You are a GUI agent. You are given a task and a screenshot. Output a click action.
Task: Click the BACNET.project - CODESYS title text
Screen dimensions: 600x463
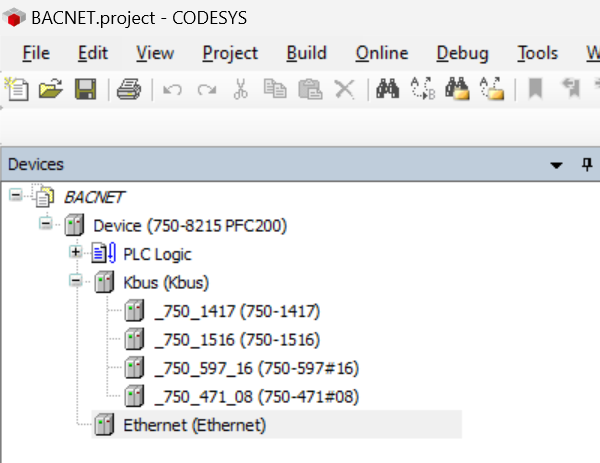click(x=139, y=18)
